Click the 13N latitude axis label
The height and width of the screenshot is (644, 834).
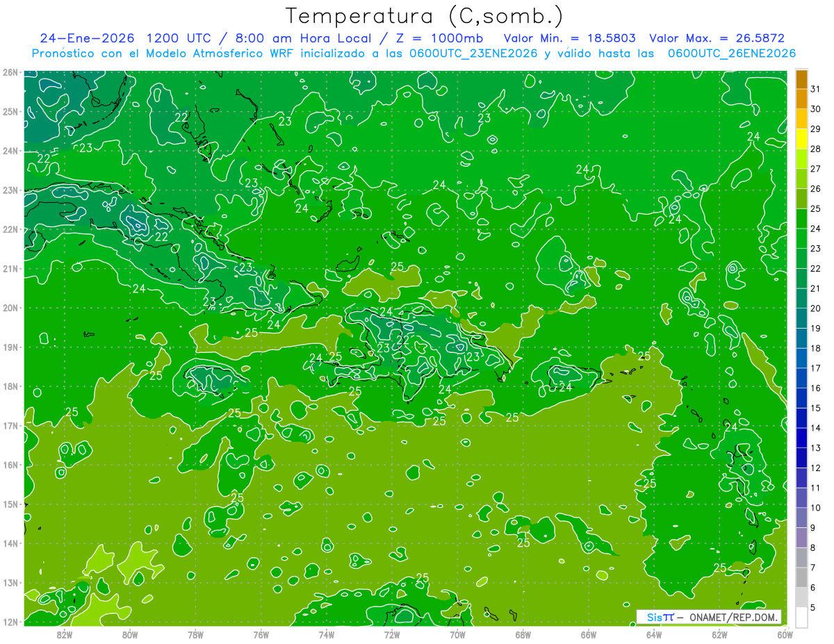coord(10,582)
